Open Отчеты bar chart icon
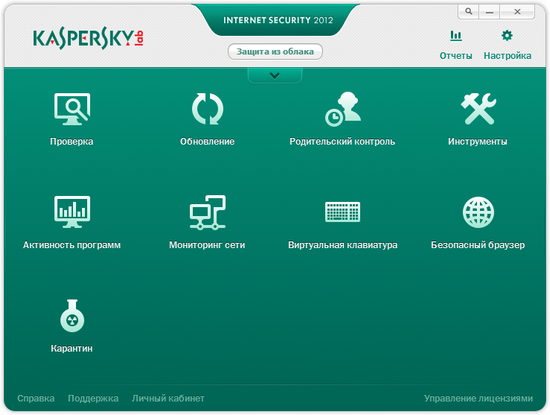550x415 pixels. click(456, 36)
